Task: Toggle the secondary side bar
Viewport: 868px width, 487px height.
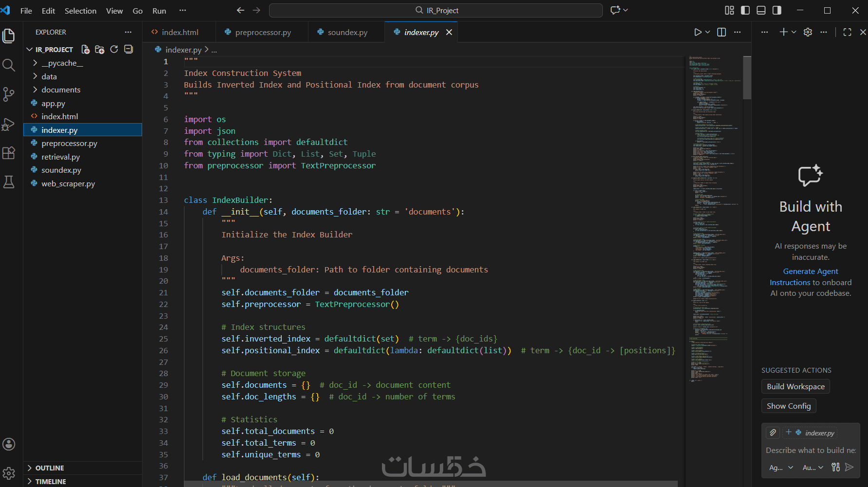Action: click(x=777, y=10)
